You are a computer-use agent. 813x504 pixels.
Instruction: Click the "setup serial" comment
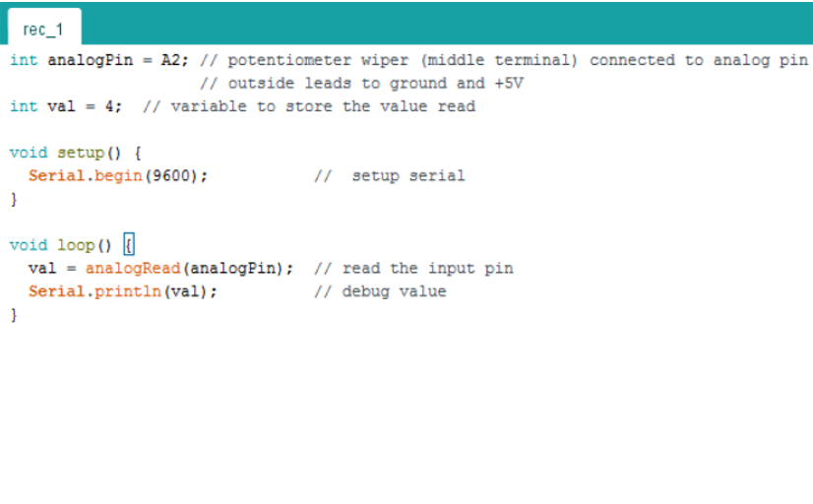(x=389, y=176)
